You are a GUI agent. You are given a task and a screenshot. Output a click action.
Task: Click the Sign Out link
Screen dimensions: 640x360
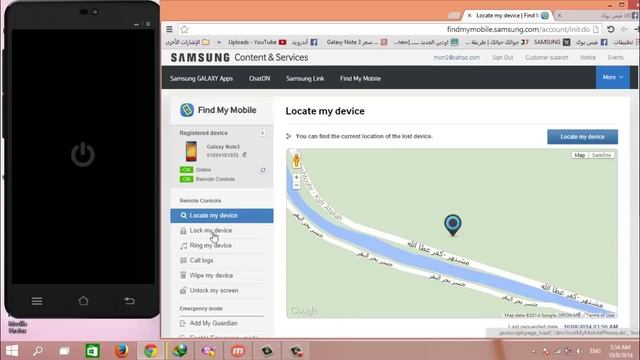click(x=502, y=58)
